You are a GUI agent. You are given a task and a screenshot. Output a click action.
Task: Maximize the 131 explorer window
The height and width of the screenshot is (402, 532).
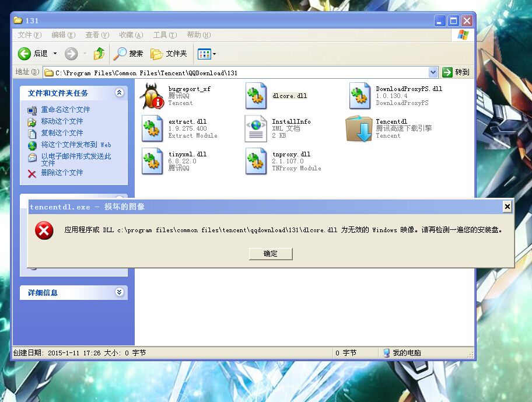(x=453, y=20)
